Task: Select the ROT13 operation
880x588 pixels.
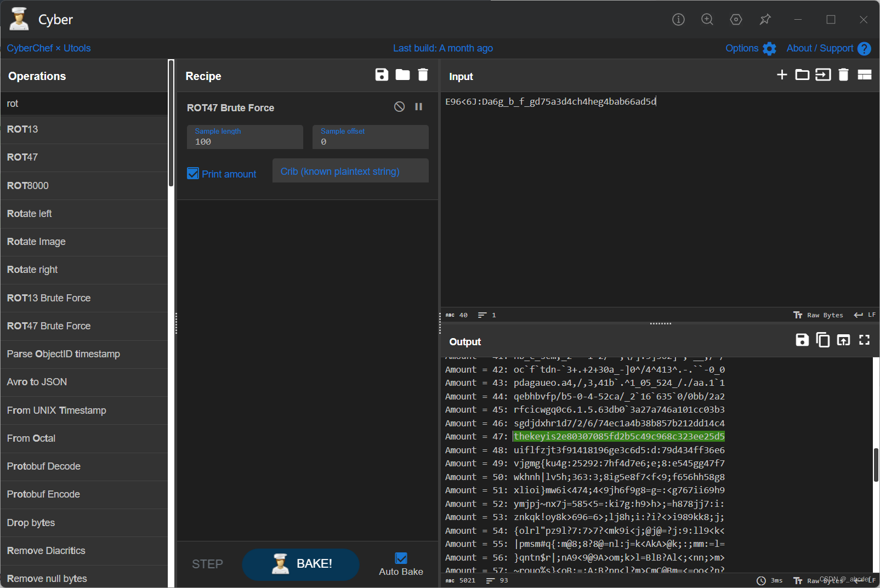Action: (84, 129)
